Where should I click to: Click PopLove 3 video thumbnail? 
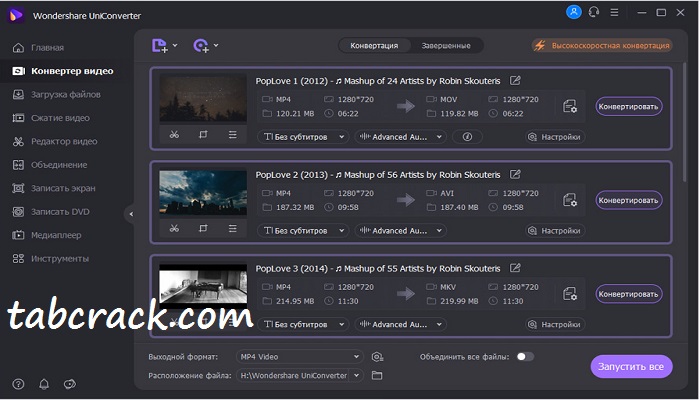[203, 285]
